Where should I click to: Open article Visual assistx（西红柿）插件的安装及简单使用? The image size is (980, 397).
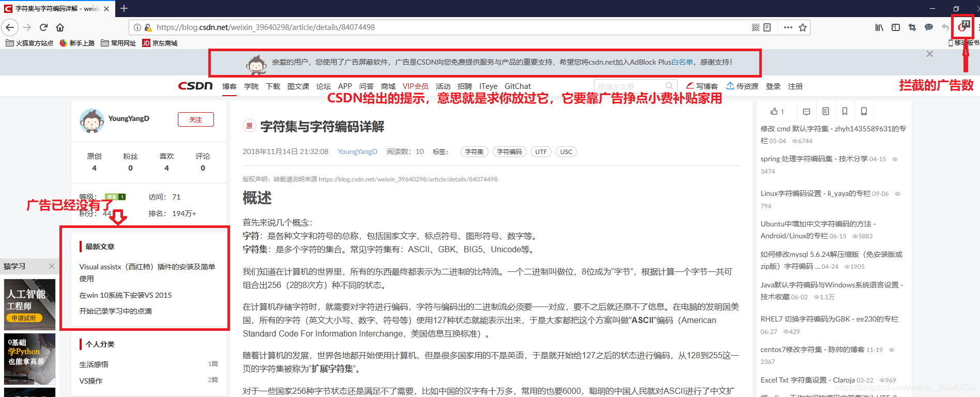click(147, 272)
